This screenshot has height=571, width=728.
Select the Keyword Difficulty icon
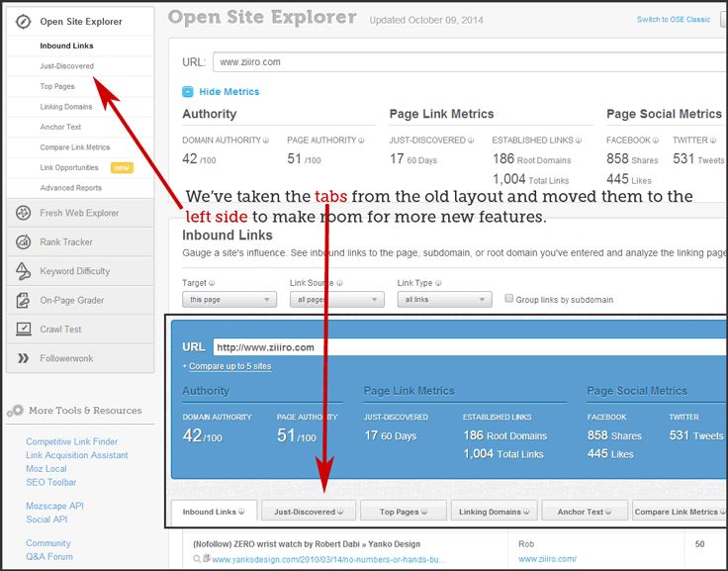(22, 270)
